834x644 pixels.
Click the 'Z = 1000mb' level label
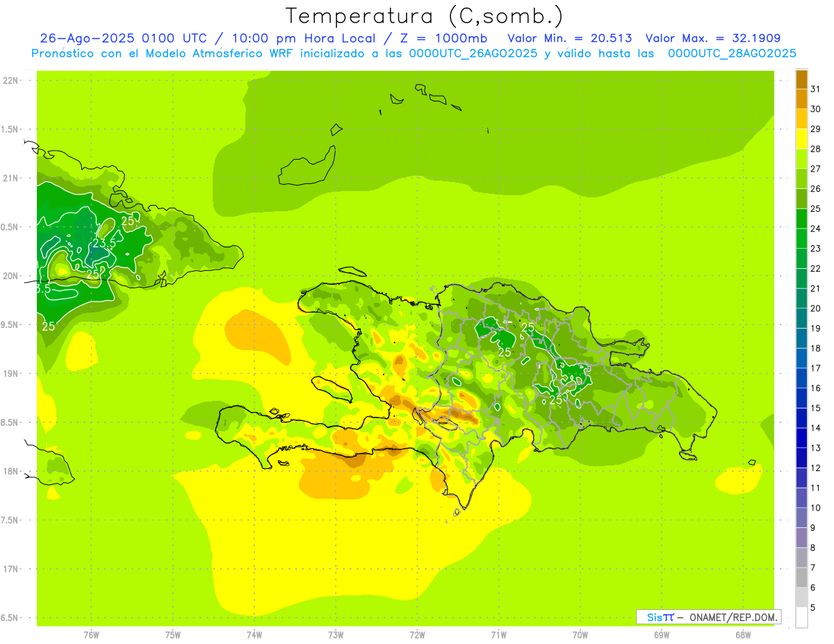click(x=445, y=38)
